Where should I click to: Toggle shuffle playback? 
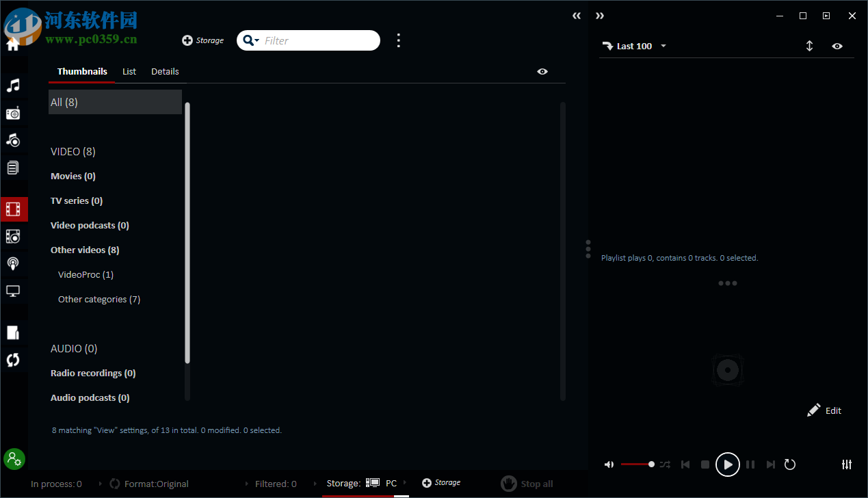click(665, 464)
